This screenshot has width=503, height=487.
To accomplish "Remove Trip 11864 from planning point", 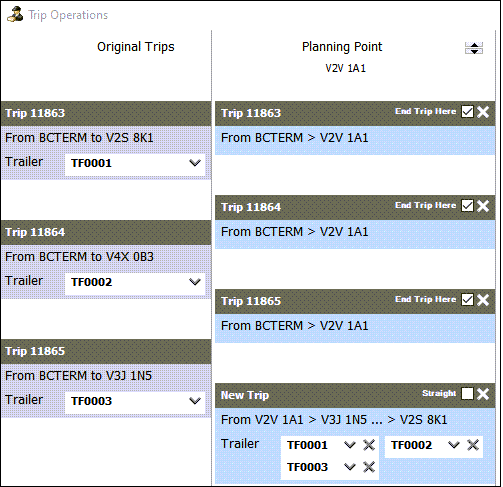I will pyautogui.click(x=483, y=206).
